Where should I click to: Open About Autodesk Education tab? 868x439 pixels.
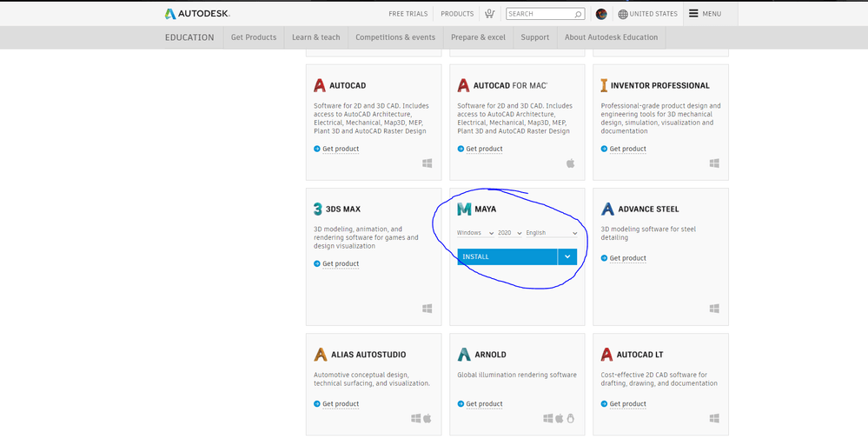click(611, 37)
